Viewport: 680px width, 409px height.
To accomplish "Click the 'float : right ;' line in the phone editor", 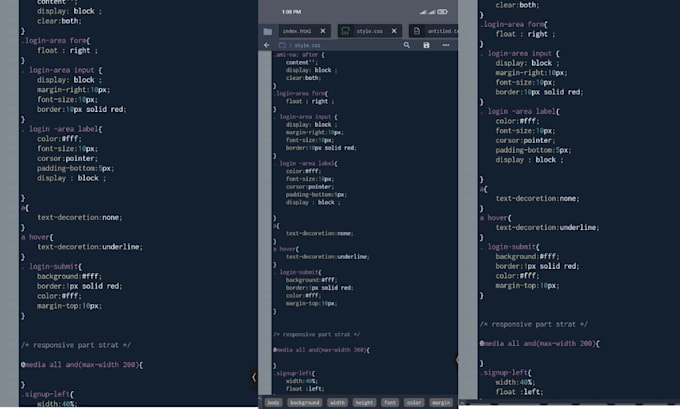I will pyautogui.click(x=310, y=101).
